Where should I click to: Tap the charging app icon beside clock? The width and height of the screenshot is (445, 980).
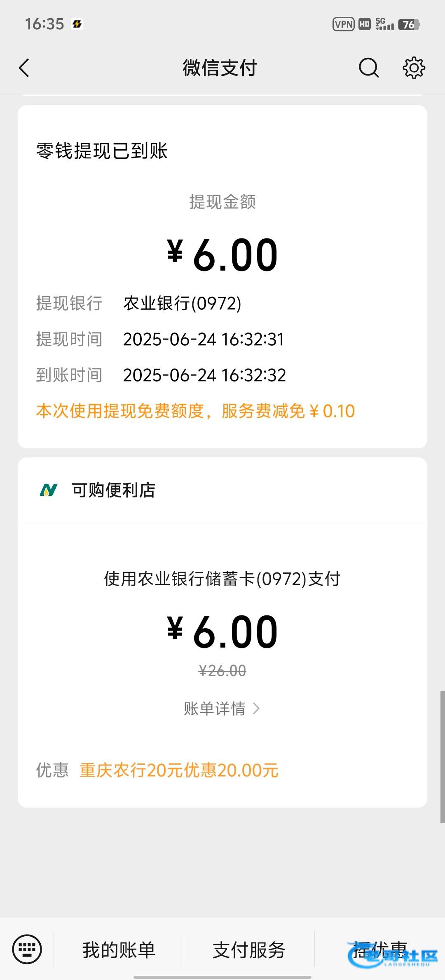(x=77, y=24)
